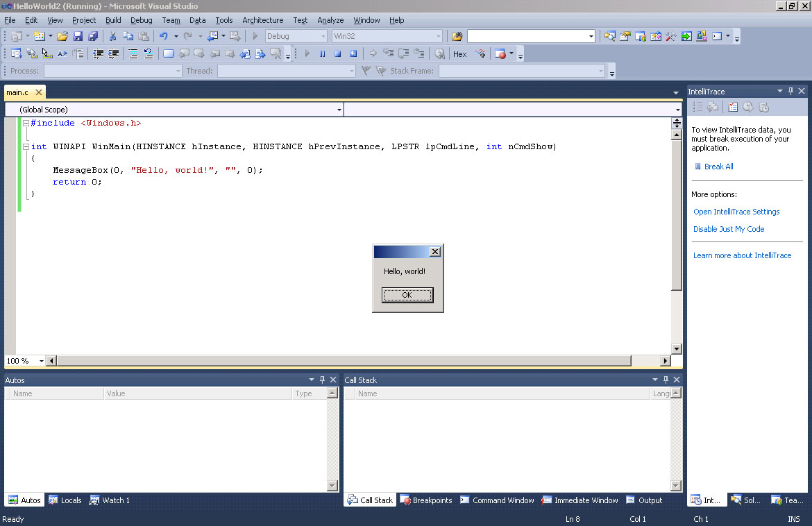
Task: Toggle auto-hide pin on IntelliTrace panel
Action: (790, 91)
